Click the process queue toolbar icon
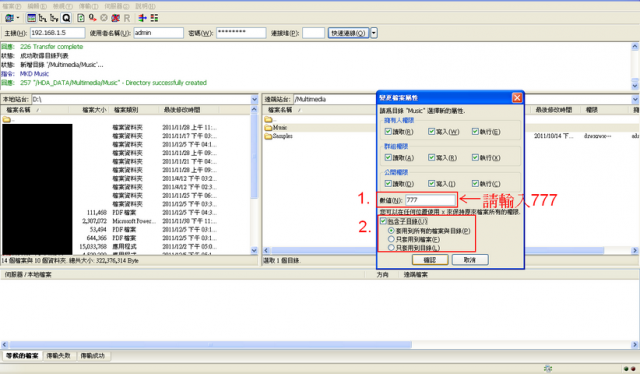Viewport: 640px width, 374px height. pyautogui.click(x=93, y=18)
